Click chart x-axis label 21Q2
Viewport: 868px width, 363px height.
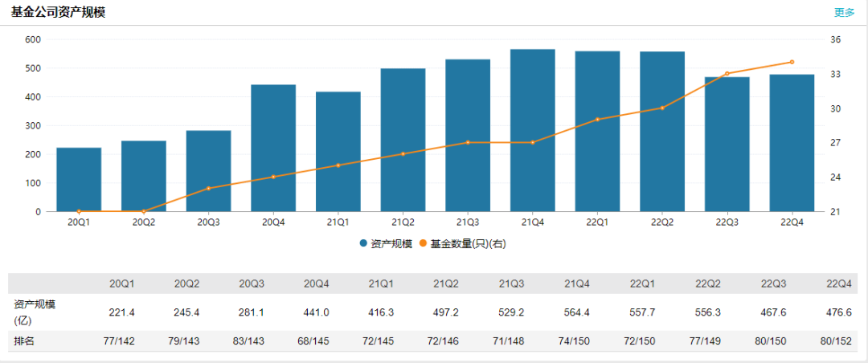coord(403,222)
